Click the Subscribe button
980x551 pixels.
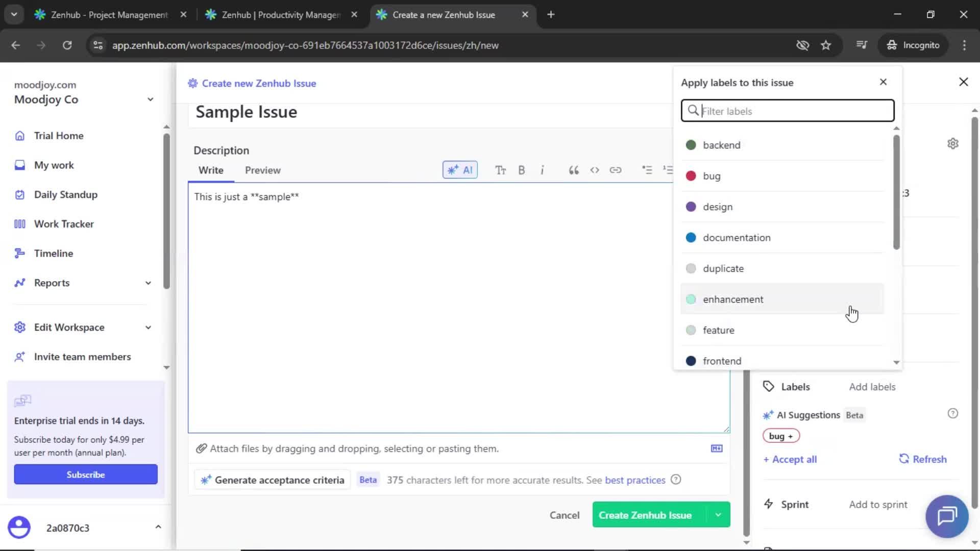(85, 474)
